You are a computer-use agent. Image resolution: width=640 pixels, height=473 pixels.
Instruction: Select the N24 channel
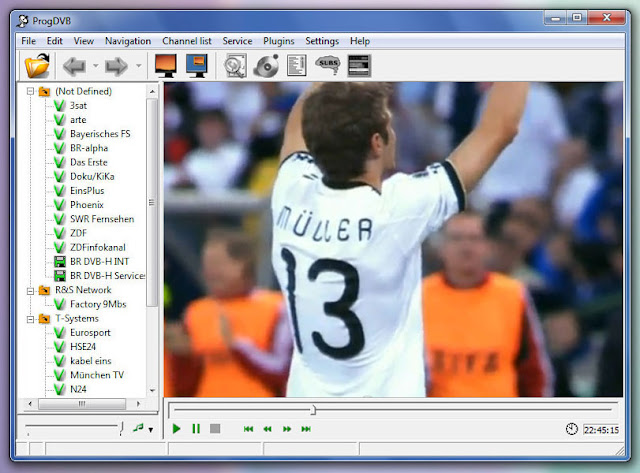(x=78, y=389)
